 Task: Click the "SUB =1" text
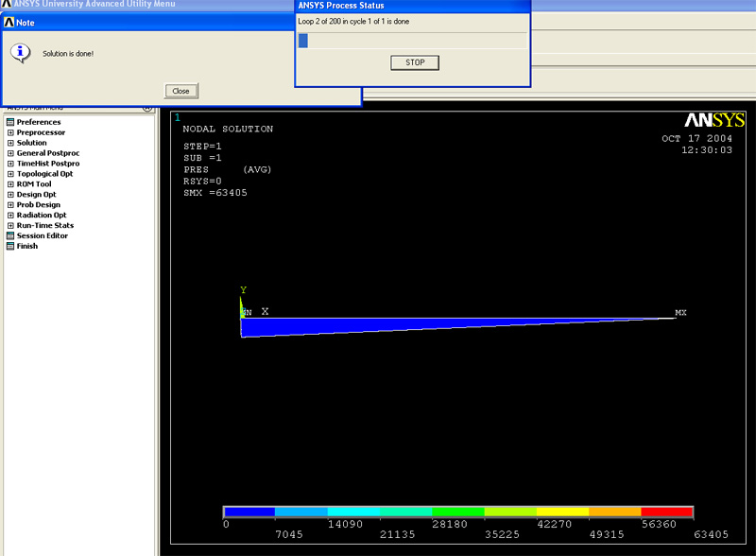point(202,158)
